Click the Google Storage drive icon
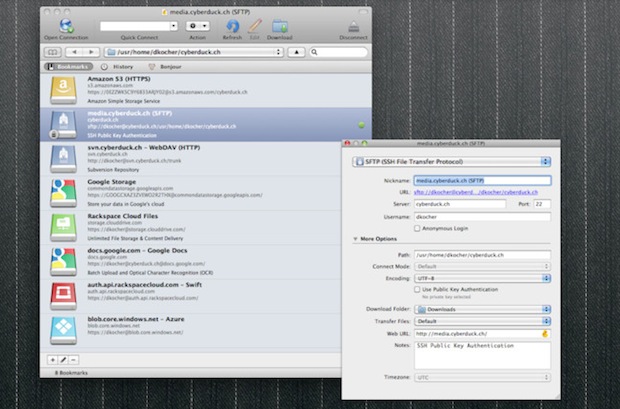 pyautogui.click(x=63, y=193)
